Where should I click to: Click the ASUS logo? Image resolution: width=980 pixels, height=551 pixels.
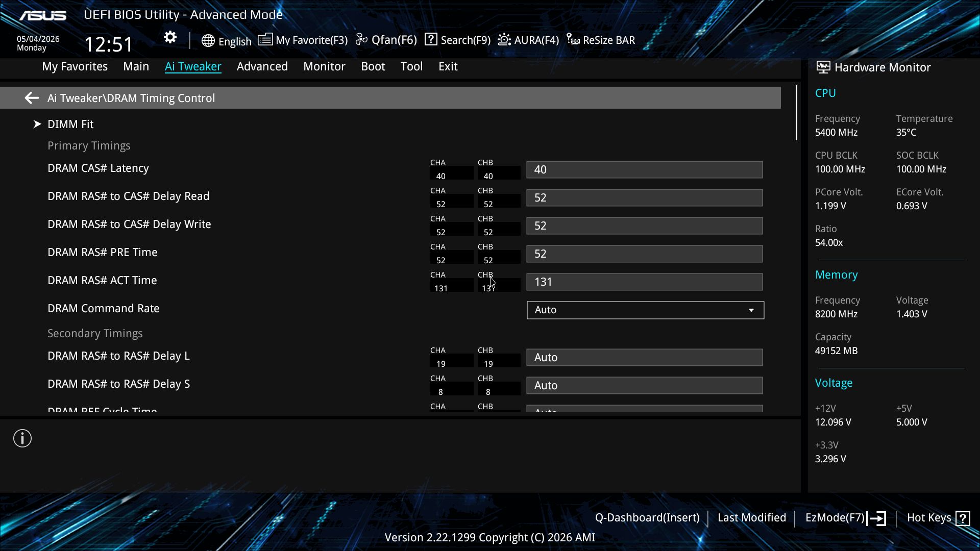tap(43, 15)
